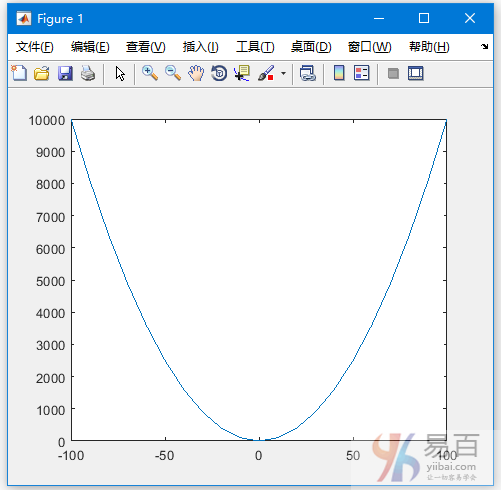Open the 文件(F) menu

[35, 47]
